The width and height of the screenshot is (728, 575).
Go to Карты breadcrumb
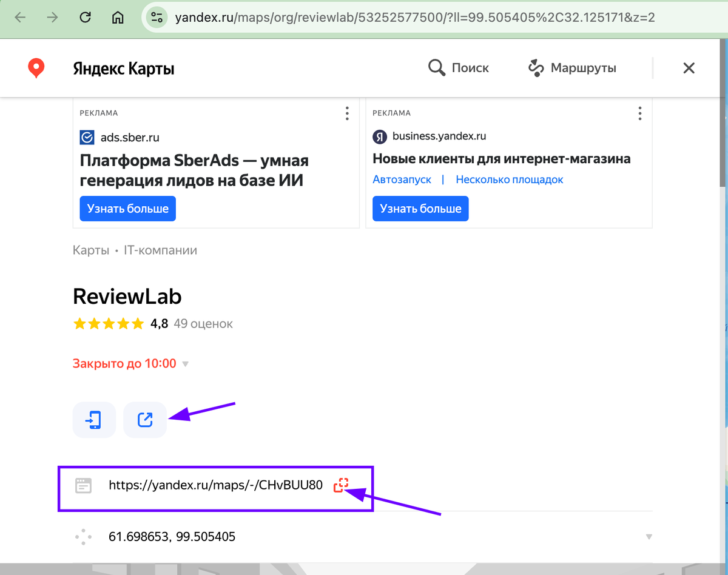coord(90,251)
